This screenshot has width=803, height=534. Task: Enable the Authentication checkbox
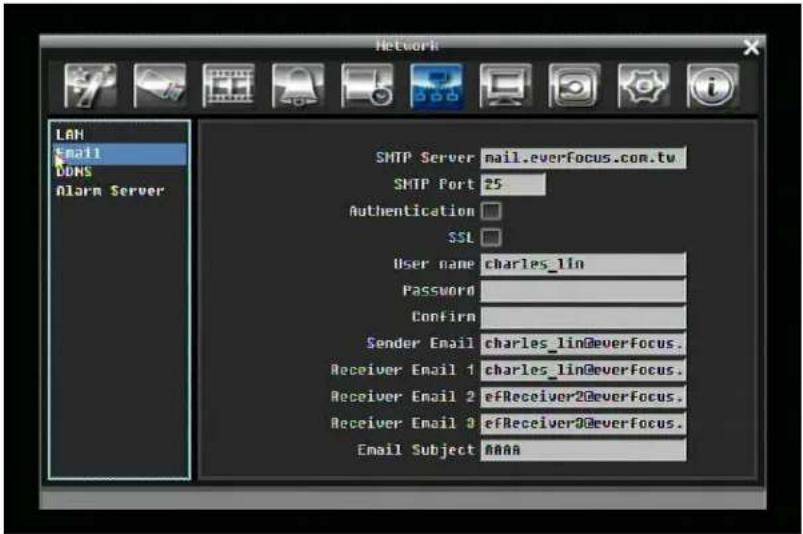(491, 211)
